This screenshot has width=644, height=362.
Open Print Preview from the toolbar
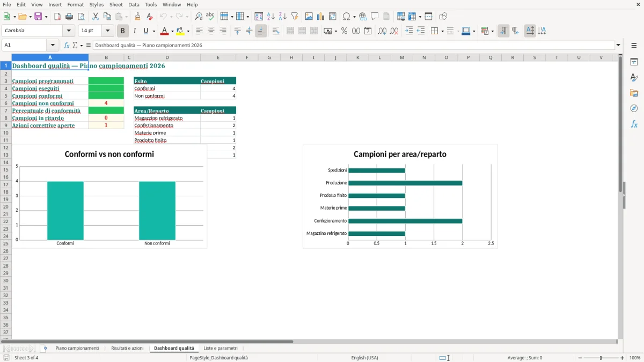[x=80, y=17]
